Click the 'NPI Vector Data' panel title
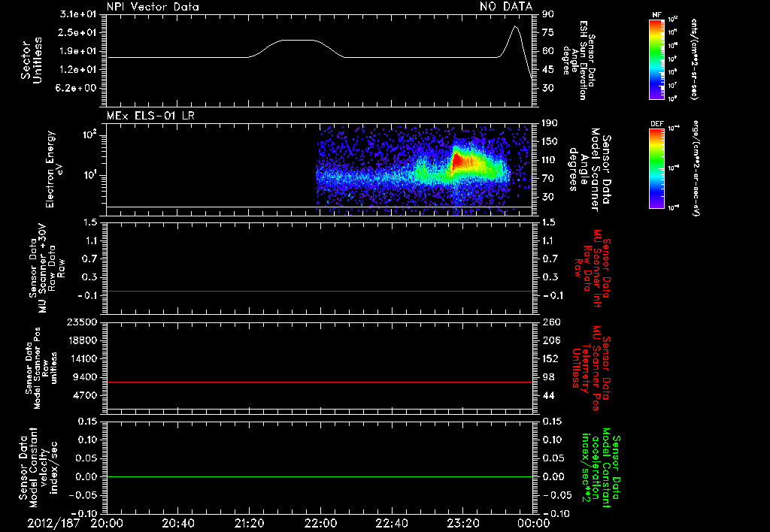 coord(153,7)
